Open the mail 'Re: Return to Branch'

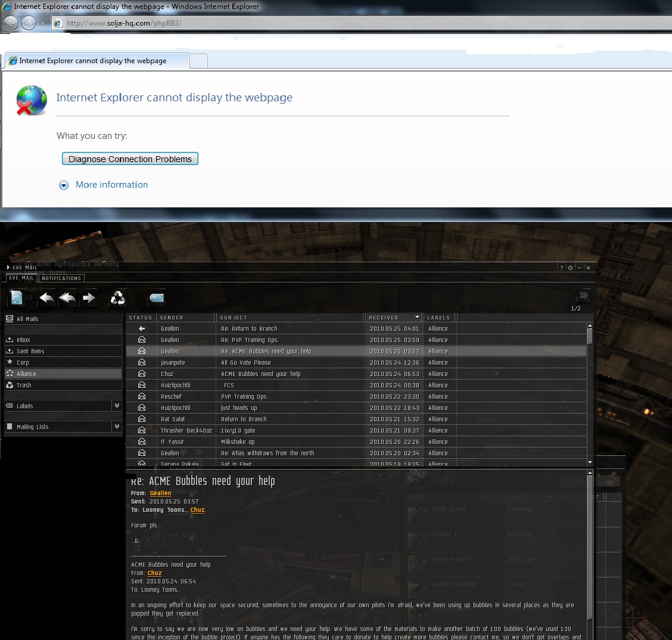tap(356, 328)
